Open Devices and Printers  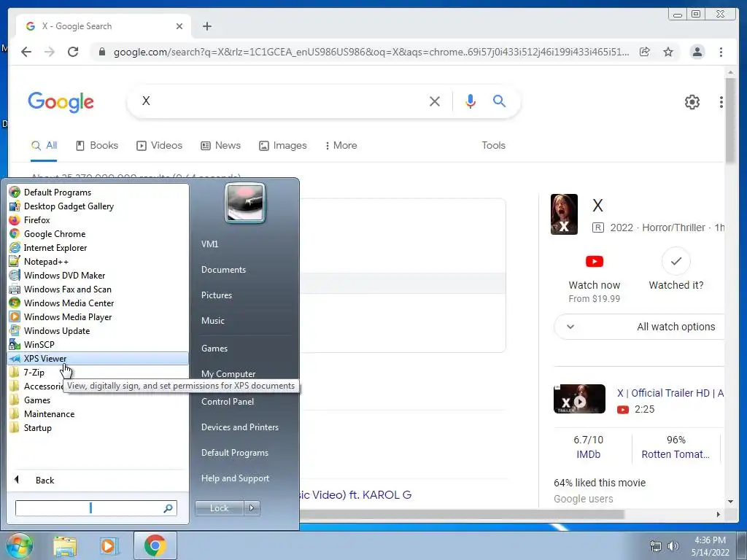[x=239, y=427]
